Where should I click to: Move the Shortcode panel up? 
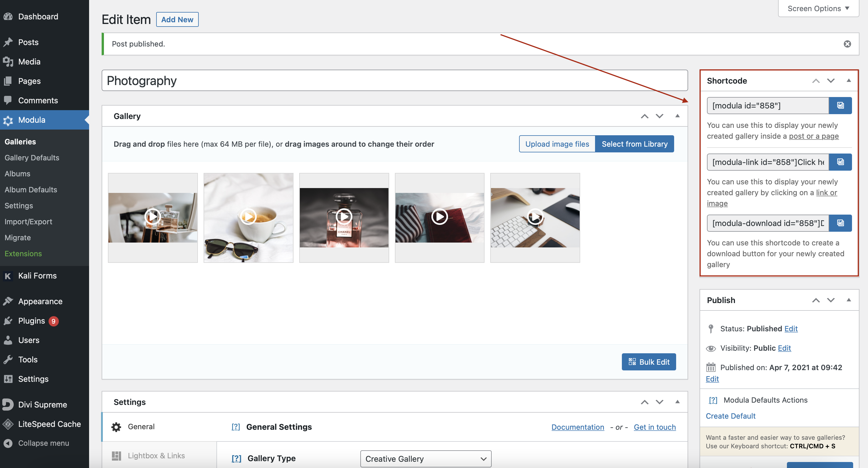(x=816, y=81)
